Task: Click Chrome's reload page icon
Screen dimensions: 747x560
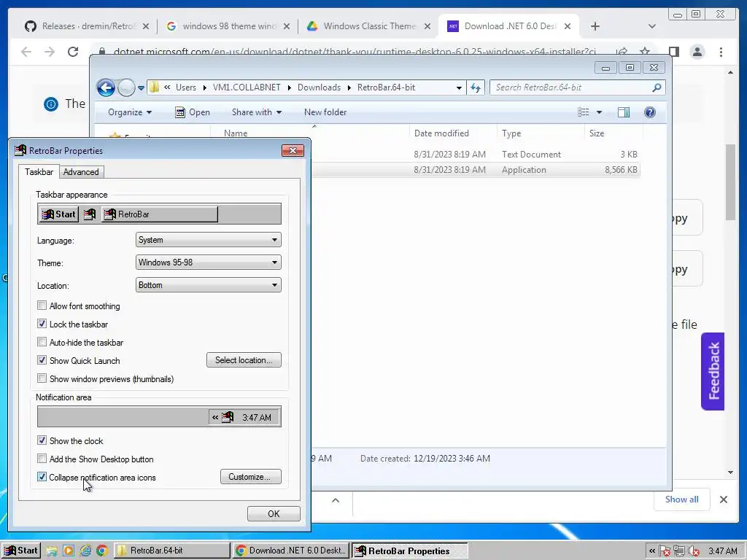Action: coord(73,52)
